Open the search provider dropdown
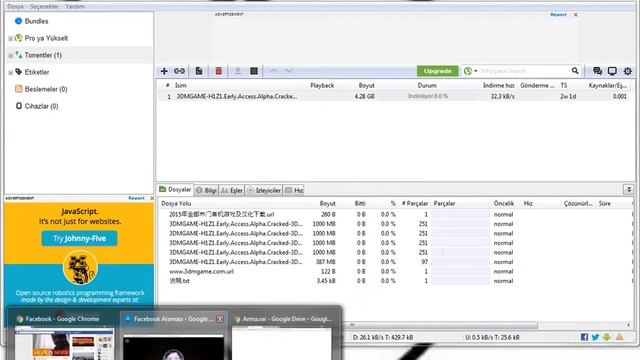This screenshot has height=360, width=640. click(x=470, y=71)
